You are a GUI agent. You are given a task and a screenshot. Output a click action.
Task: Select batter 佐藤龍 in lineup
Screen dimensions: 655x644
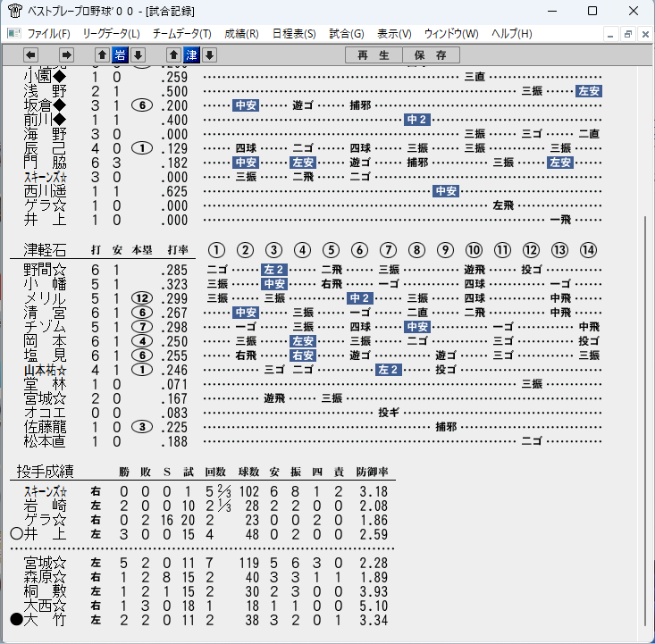click(x=45, y=427)
